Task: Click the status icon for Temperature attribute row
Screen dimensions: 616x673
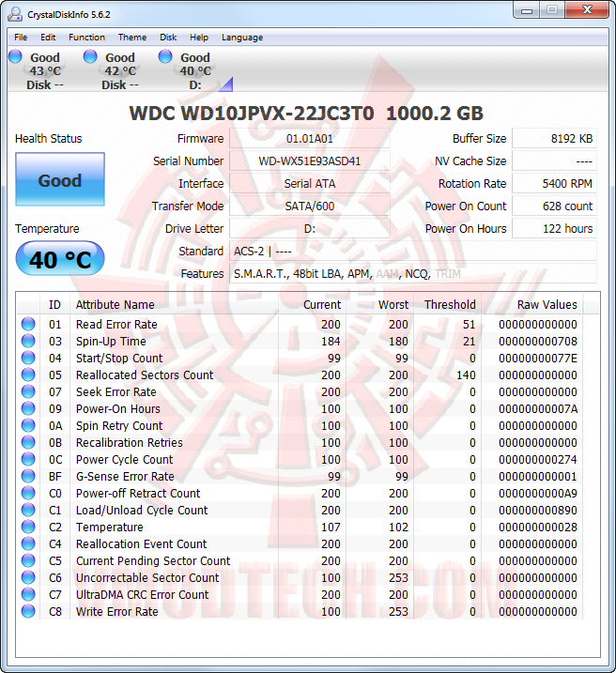Action: (28, 527)
